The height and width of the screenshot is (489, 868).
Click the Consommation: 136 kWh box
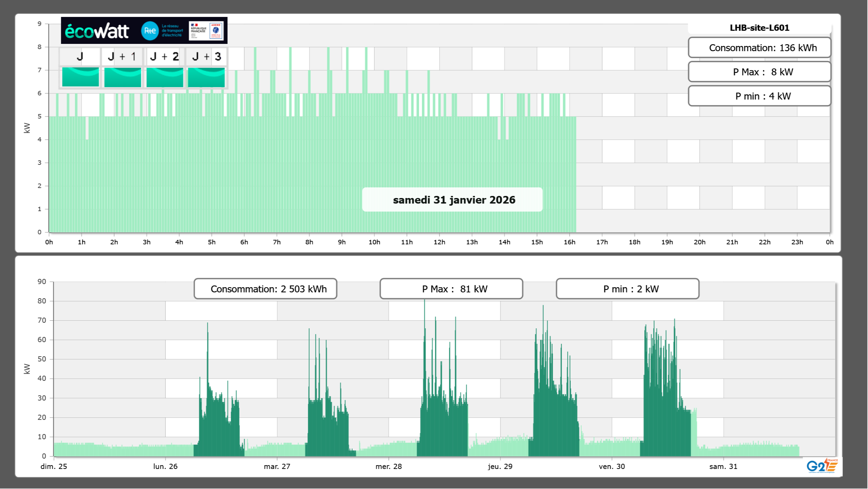tap(759, 48)
